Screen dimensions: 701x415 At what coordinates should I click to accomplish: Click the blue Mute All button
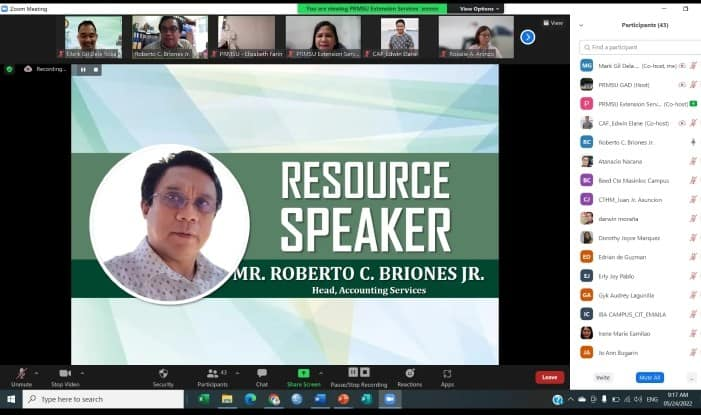(x=650, y=378)
